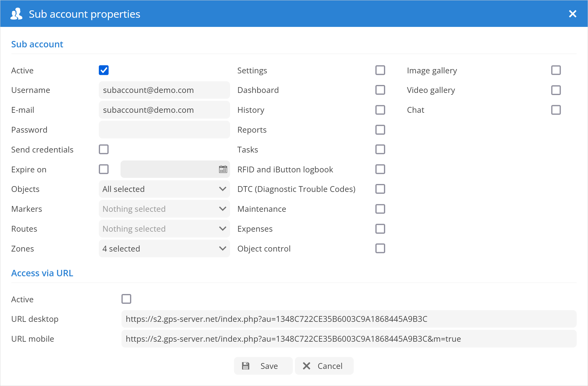Uncheck the Sub account Active checkbox

[x=104, y=70]
